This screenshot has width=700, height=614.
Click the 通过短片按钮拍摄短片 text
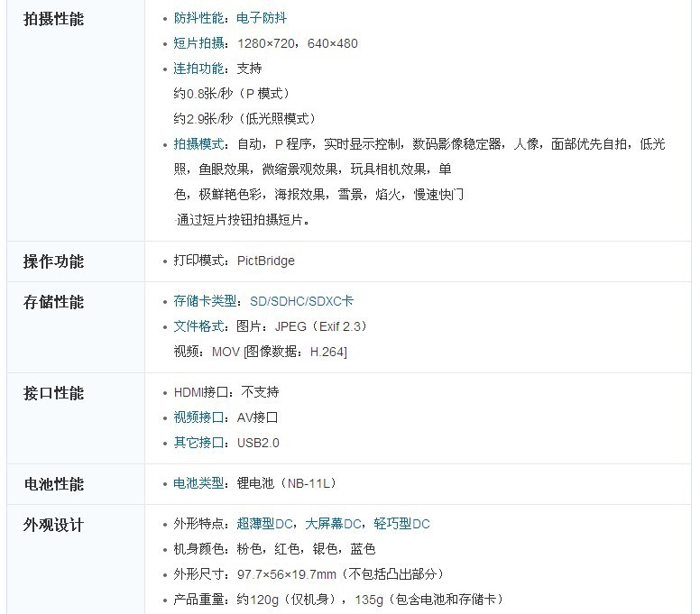tap(243, 220)
